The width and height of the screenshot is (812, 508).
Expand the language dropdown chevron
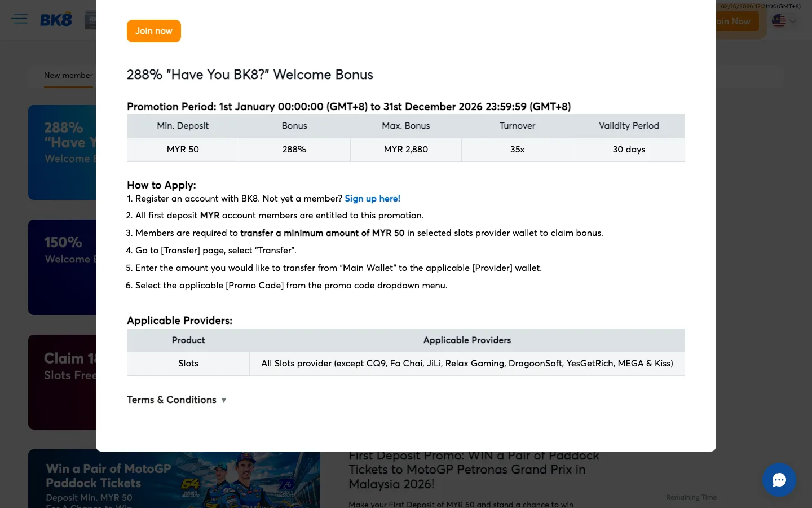point(793,21)
